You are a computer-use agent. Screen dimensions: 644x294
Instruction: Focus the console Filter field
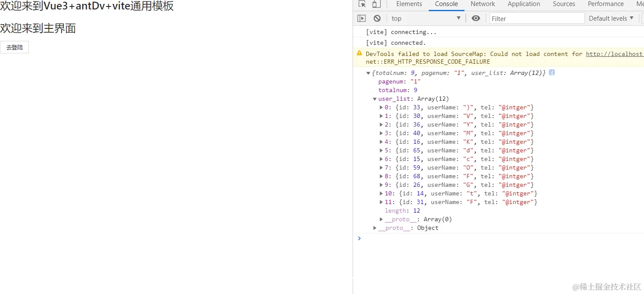pyautogui.click(x=537, y=18)
